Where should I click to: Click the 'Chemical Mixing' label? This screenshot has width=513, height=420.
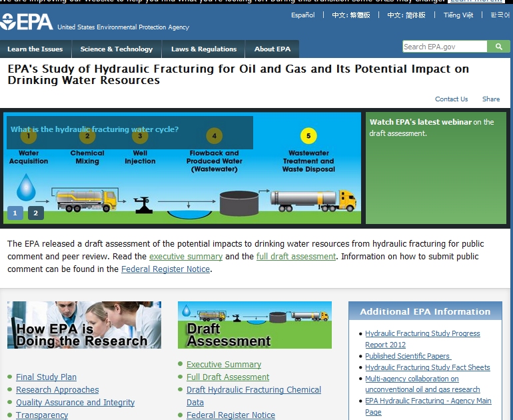pos(87,157)
